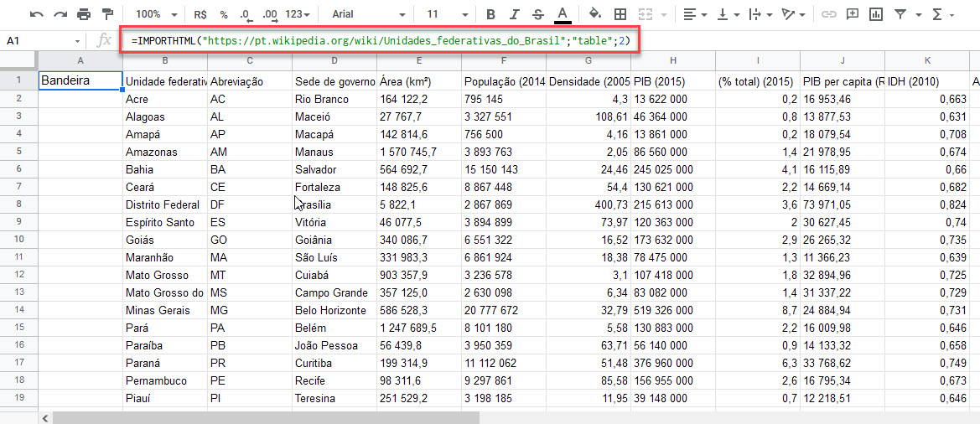The width and height of the screenshot is (980, 424).
Task: Expand the Filter views dropdown arrow
Action: pyautogui.click(x=918, y=14)
